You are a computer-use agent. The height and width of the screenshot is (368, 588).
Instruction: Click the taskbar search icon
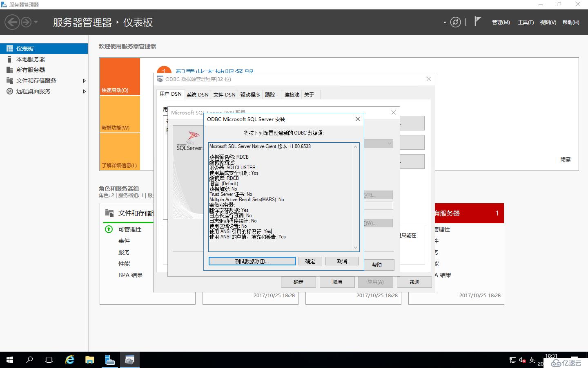point(29,360)
